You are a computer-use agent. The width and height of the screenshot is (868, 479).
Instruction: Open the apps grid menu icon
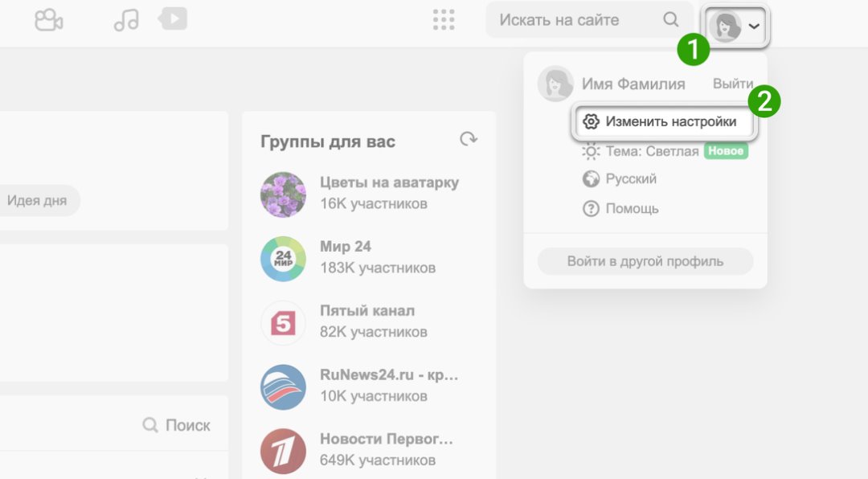click(x=444, y=20)
